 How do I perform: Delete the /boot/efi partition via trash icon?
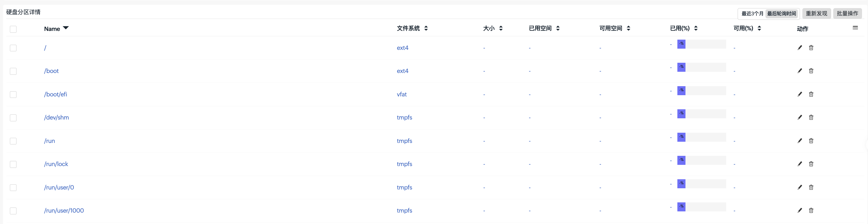click(811, 94)
